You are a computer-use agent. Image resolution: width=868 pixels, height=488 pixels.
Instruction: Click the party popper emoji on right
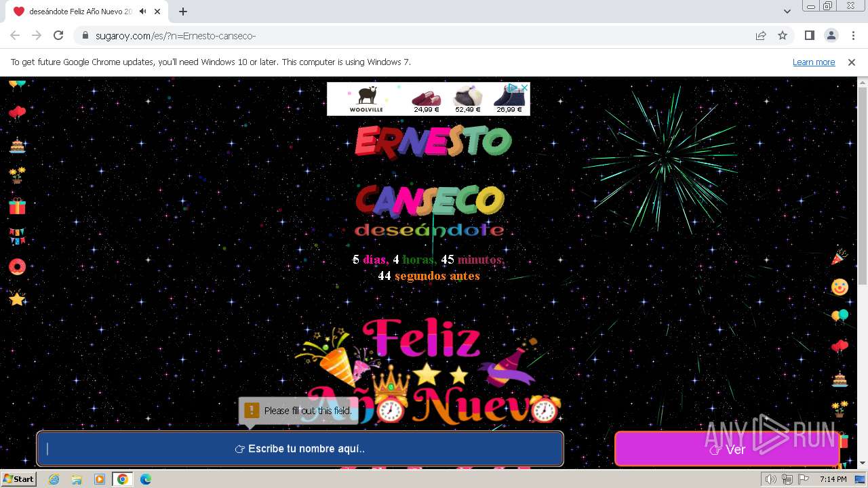(840, 257)
